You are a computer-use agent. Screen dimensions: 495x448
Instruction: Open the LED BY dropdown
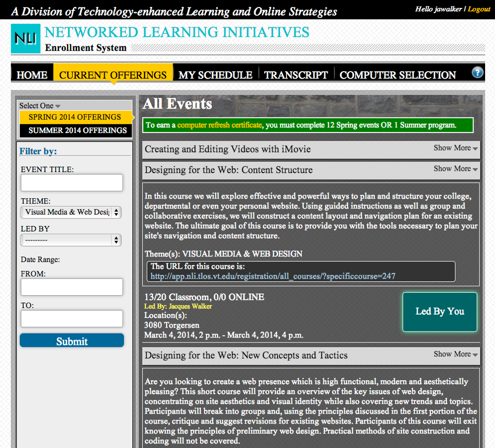pos(71,240)
